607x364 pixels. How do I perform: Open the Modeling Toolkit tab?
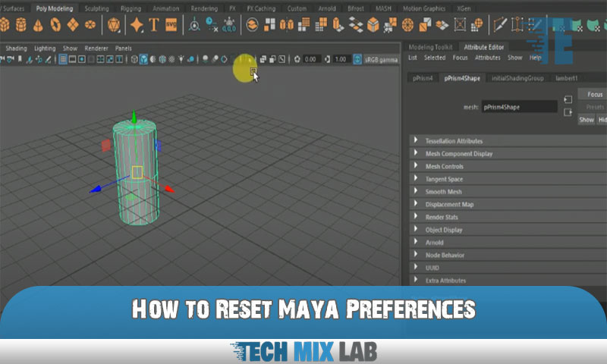[x=430, y=47]
